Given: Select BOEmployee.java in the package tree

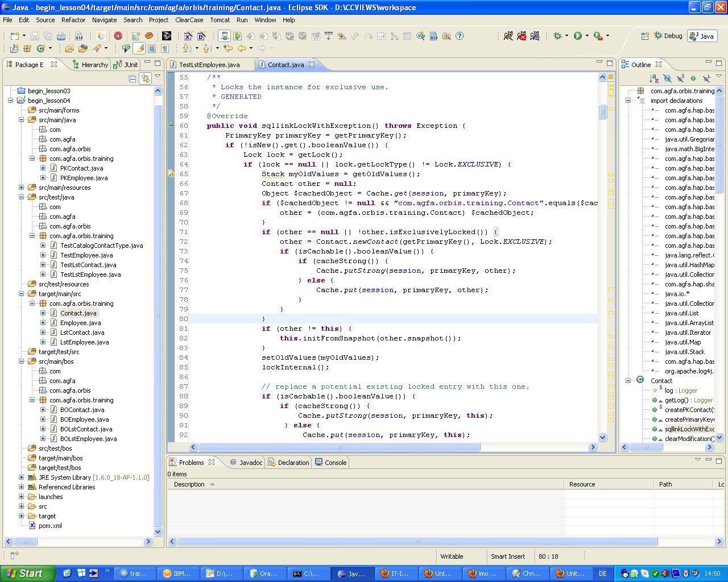Looking at the screenshot, I should 84,419.
